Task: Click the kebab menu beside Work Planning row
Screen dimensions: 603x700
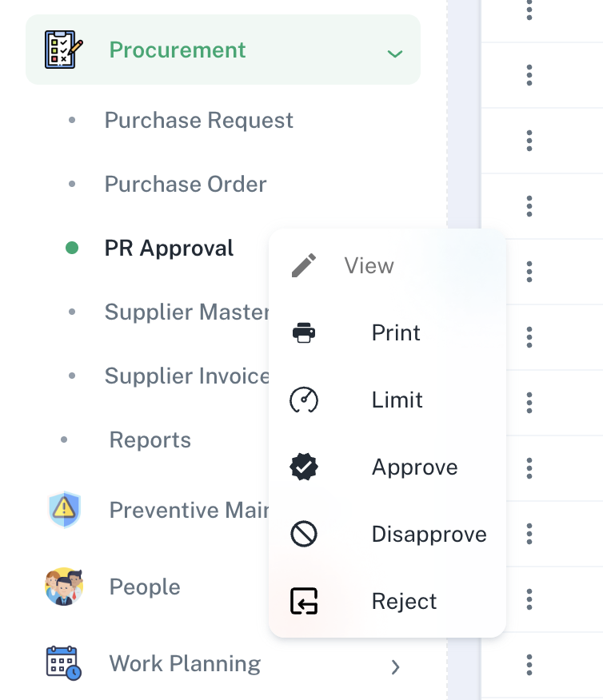Action: click(529, 664)
